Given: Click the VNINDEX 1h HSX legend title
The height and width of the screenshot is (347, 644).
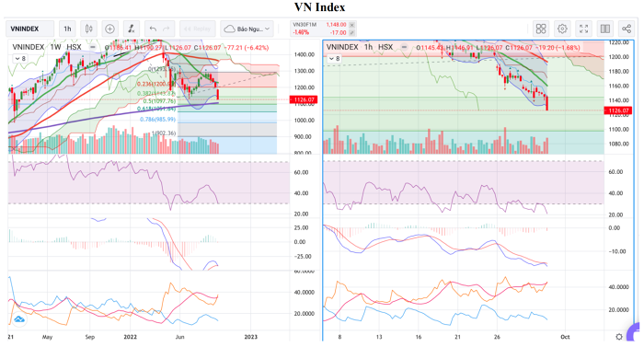Looking at the screenshot, I should coord(360,47).
